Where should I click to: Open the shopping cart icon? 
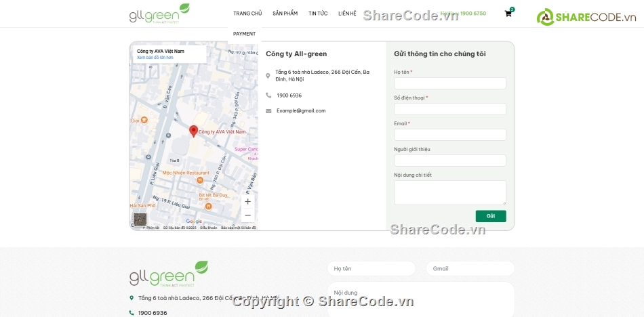tap(508, 14)
